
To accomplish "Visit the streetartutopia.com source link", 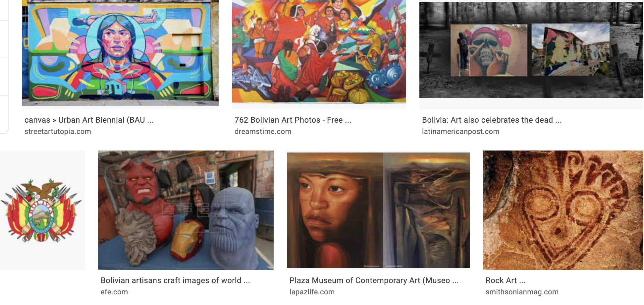I will coord(58,132).
